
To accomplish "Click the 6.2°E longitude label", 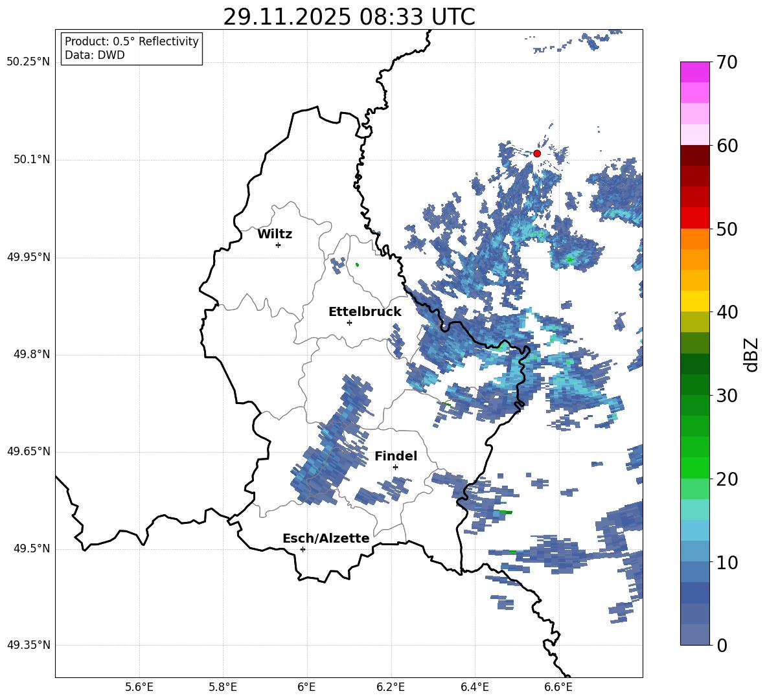I will coord(391,687).
